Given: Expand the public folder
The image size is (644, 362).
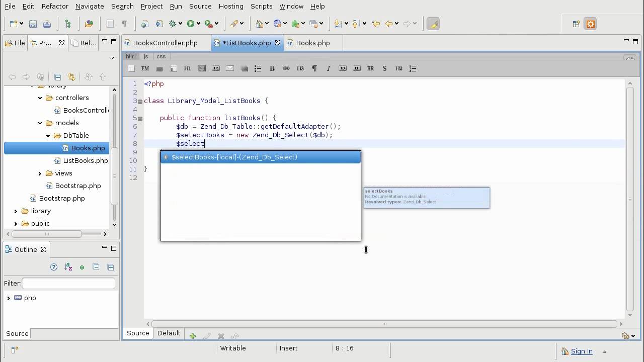Looking at the screenshot, I should (x=16, y=223).
